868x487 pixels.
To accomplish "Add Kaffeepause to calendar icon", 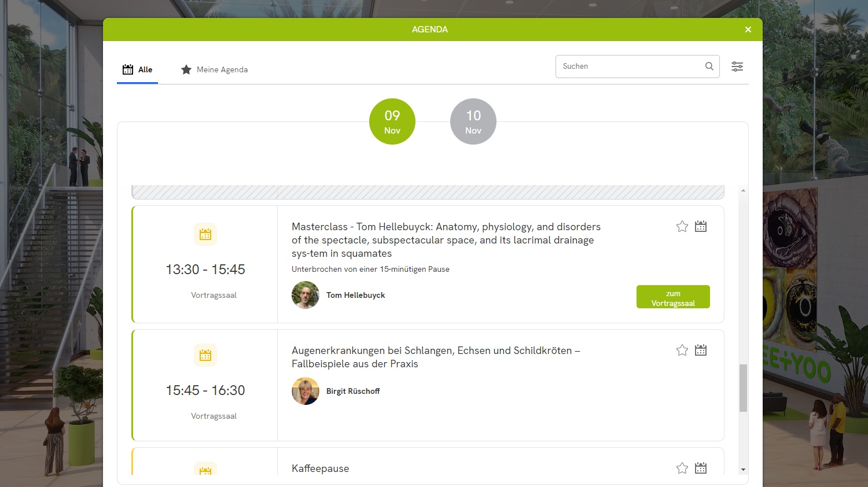I will 701,468.
